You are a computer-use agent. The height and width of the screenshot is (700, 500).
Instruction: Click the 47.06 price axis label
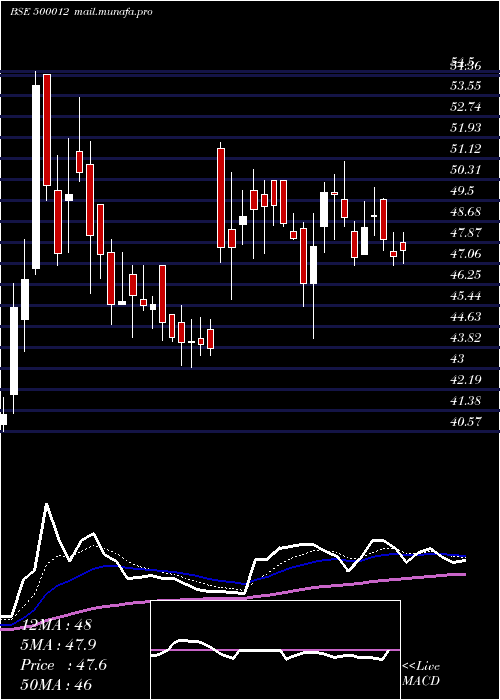click(x=466, y=254)
